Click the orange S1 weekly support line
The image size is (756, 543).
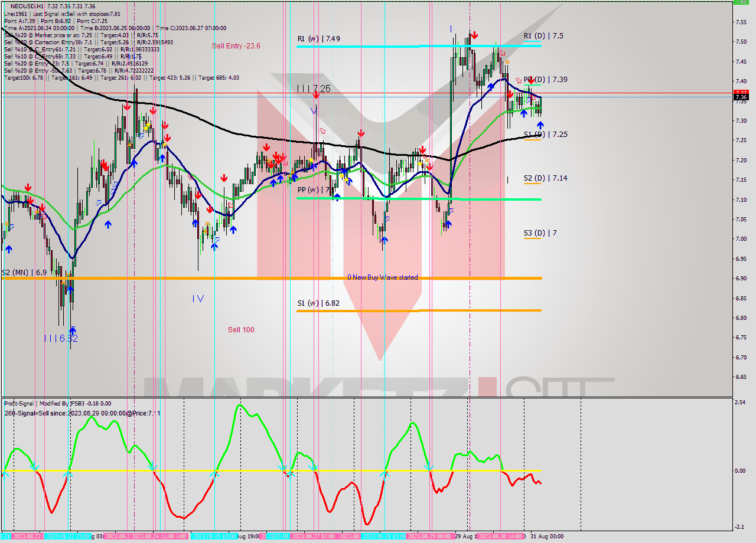click(x=419, y=310)
